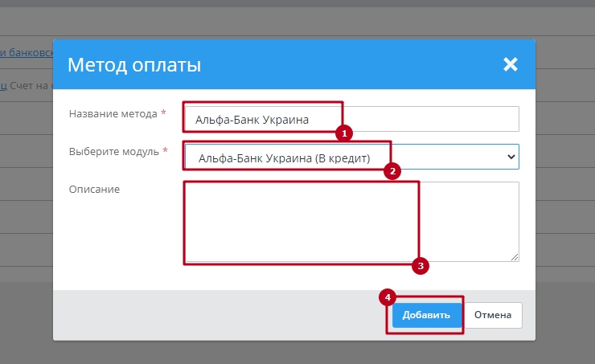Click the red step marker numbered 4
The height and width of the screenshot is (364, 595).
(x=388, y=297)
